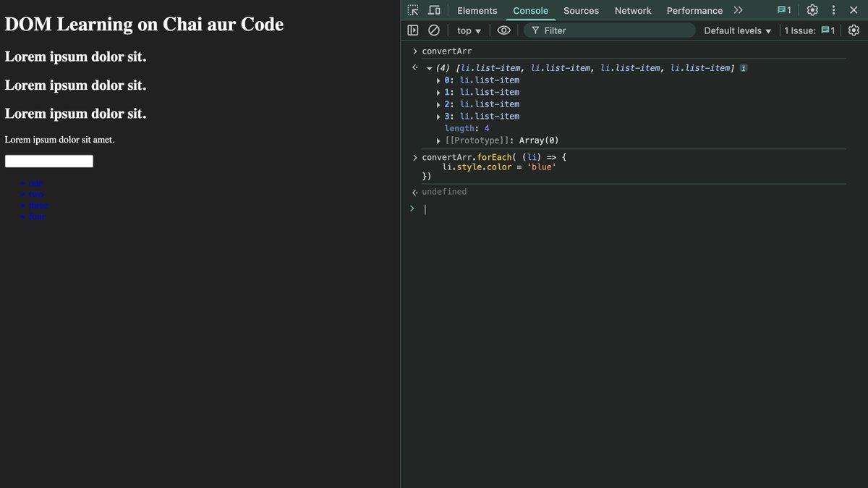
Task: Click the li.style.color = 'blue' line
Action: point(499,167)
